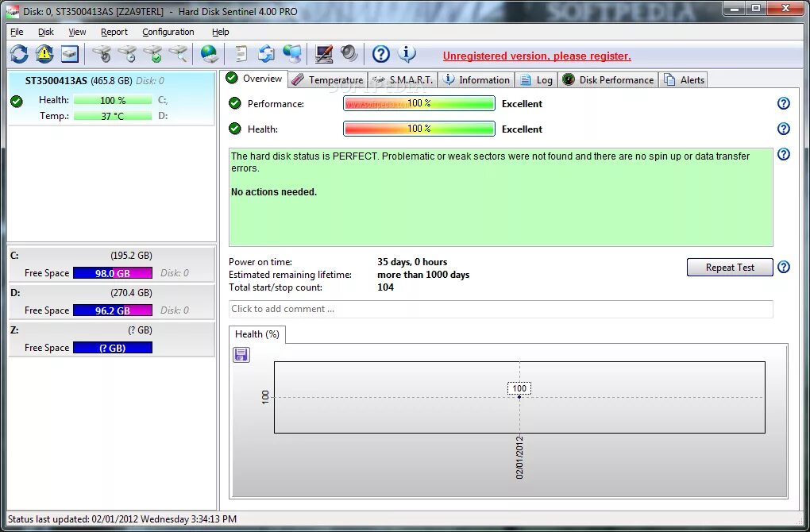Viewport: 810px width, 532px height.
Task: Open the Alerts tab
Action: point(684,80)
